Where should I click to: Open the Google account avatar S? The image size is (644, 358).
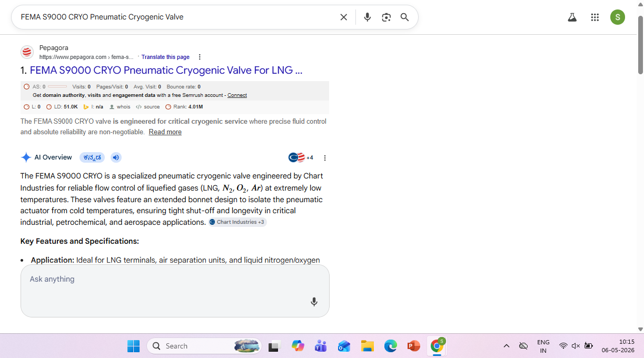(618, 17)
